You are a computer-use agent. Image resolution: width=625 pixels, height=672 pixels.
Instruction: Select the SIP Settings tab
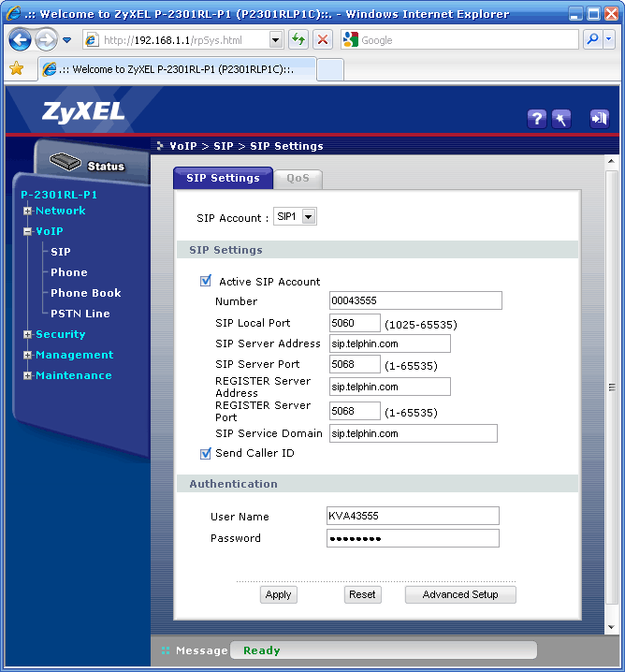(x=223, y=178)
